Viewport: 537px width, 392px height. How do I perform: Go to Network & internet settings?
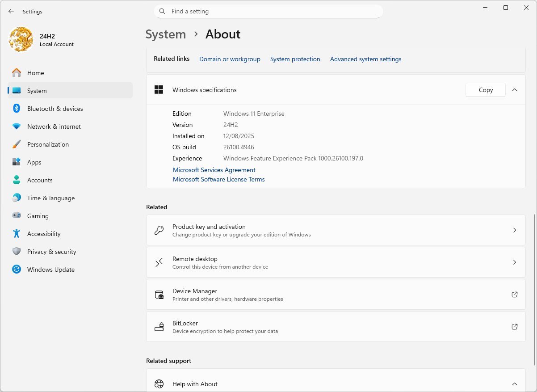[70, 126]
